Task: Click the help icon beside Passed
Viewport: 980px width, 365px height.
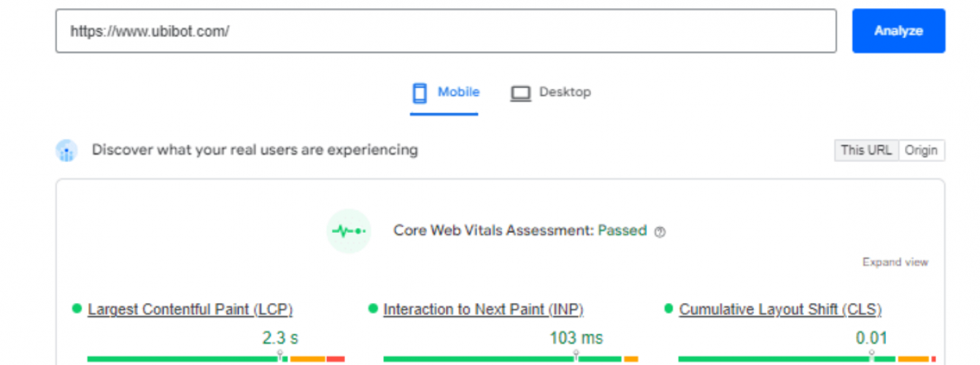Action: click(660, 232)
